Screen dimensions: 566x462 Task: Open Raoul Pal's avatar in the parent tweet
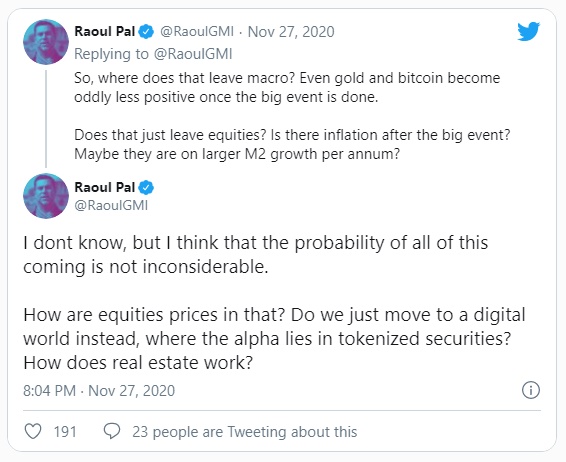pyautogui.click(x=46, y=42)
